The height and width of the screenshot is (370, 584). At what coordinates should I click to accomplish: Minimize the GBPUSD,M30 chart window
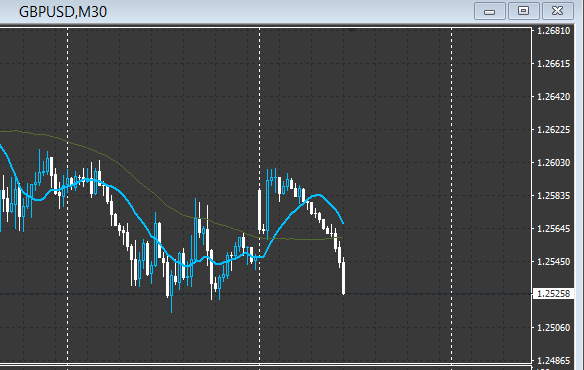coord(489,11)
